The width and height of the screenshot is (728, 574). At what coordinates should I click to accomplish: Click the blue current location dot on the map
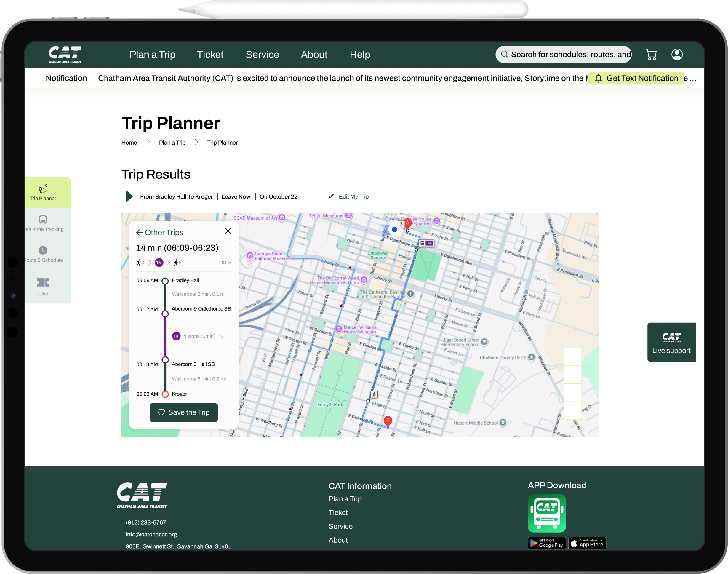click(394, 229)
